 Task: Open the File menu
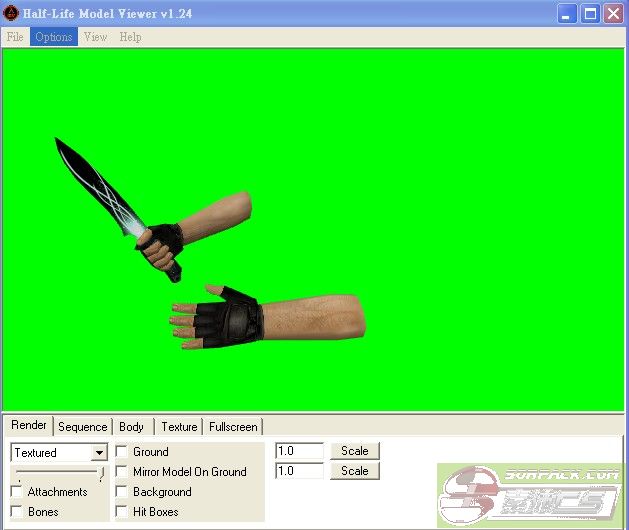tap(15, 37)
